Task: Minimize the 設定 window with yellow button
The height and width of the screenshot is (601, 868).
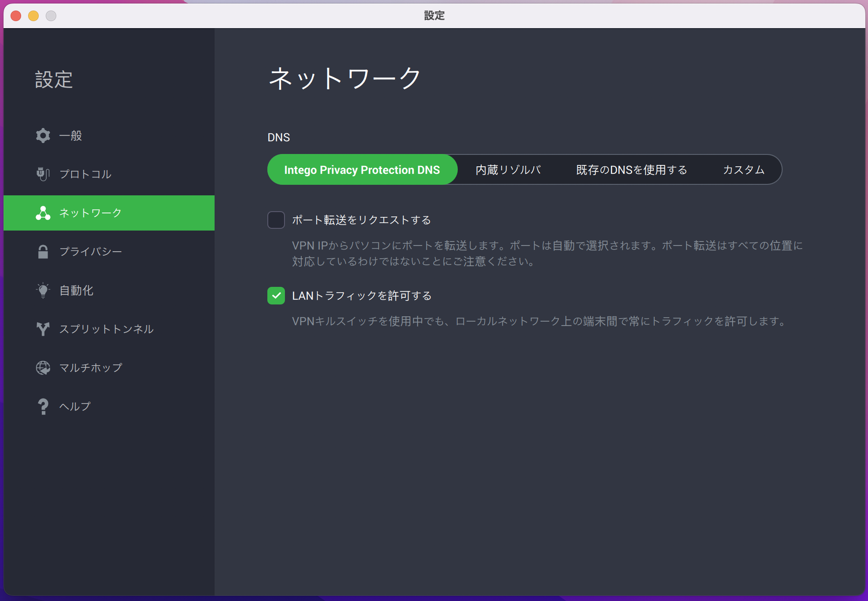Action: point(33,16)
